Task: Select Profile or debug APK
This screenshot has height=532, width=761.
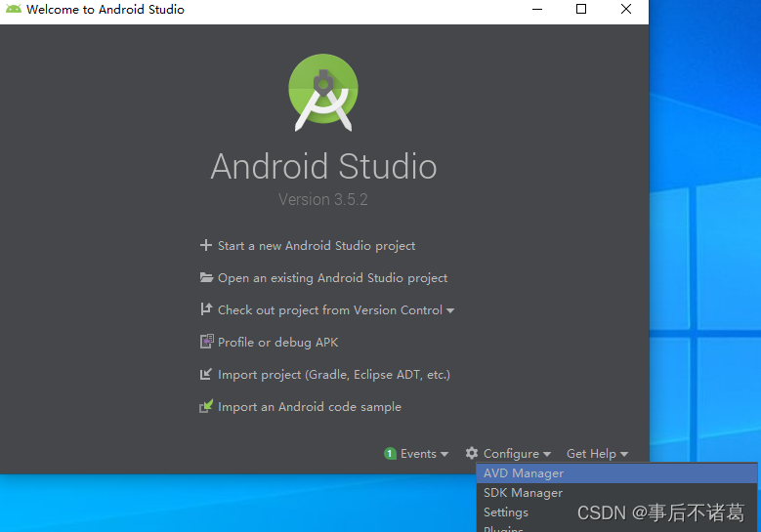Action: click(x=277, y=343)
